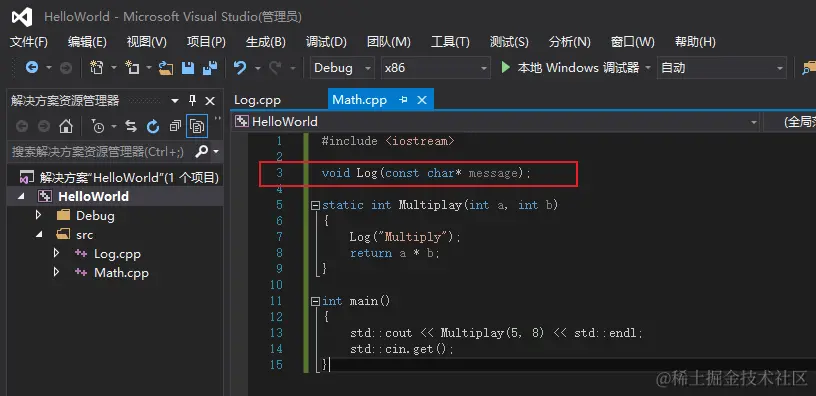Refresh the Solution Explorer view

pos(152,126)
